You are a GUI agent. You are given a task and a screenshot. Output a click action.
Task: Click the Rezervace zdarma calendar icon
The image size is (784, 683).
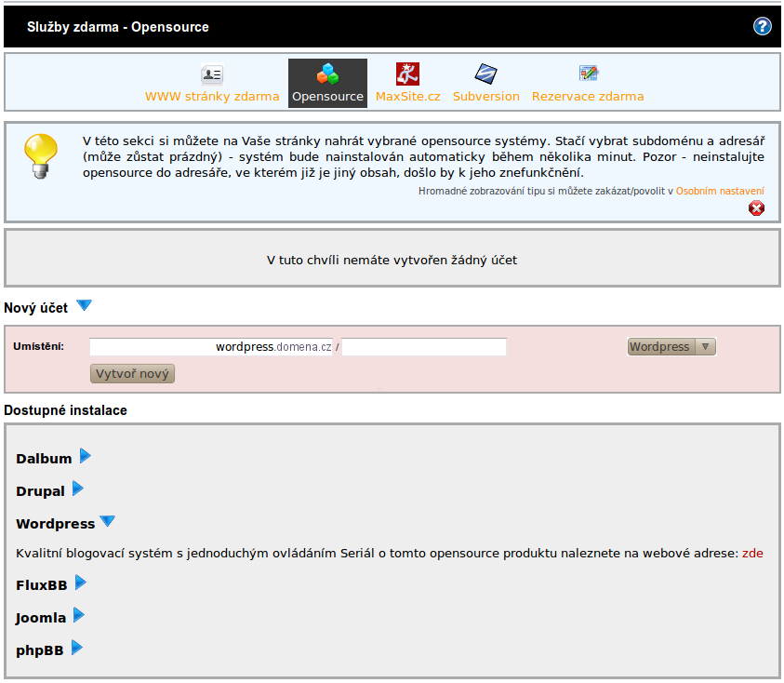588,74
